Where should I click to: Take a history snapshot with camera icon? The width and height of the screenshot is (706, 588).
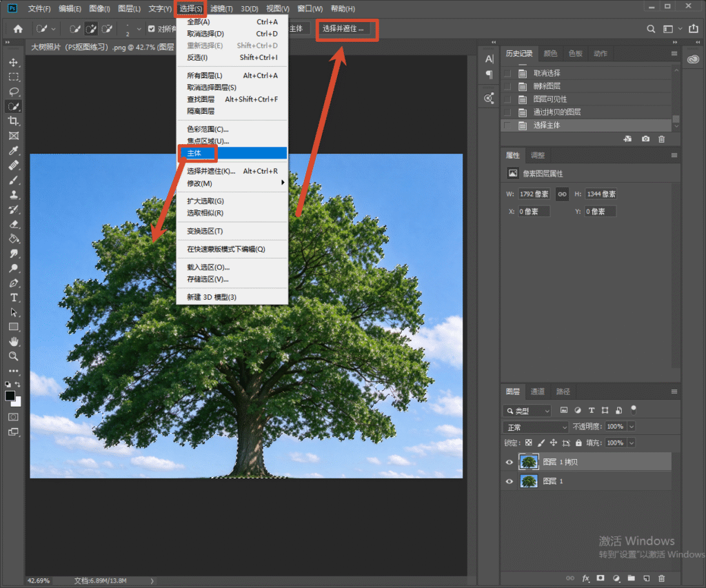[x=645, y=139]
